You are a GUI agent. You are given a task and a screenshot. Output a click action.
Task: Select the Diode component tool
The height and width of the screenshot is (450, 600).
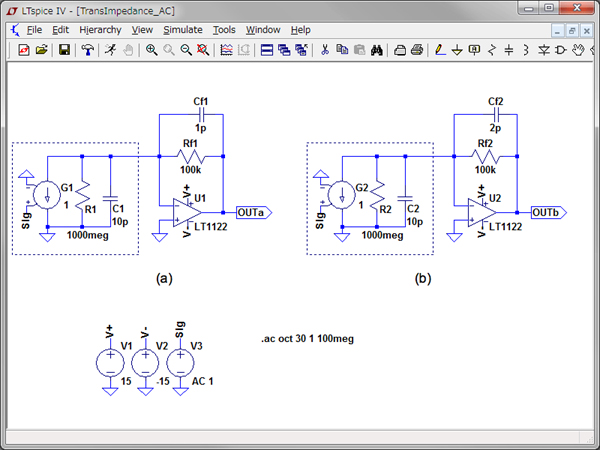click(542, 49)
